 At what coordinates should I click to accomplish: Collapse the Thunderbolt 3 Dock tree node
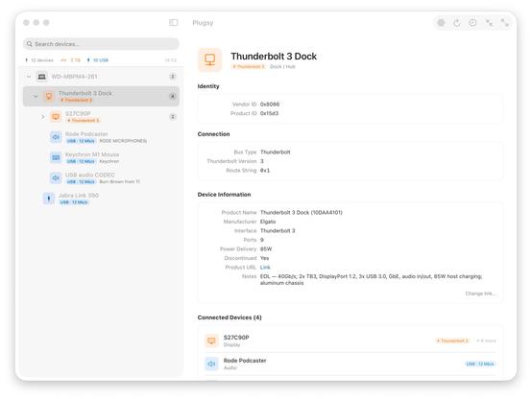[36, 96]
